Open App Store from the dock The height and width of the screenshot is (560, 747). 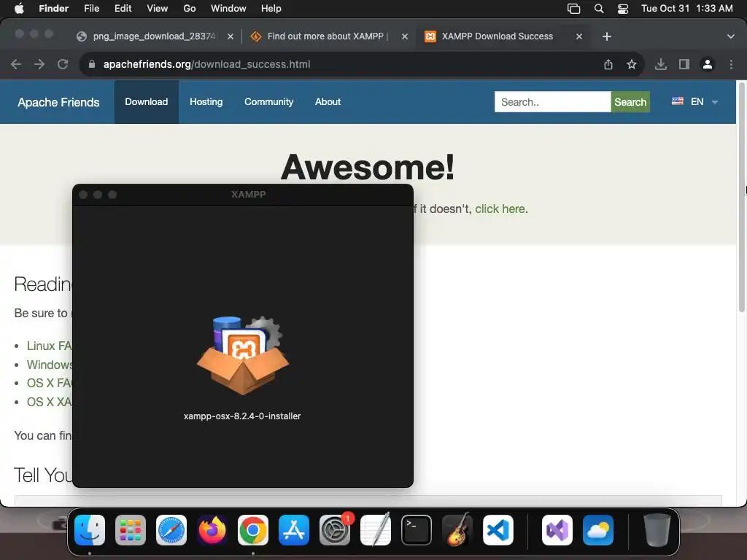tap(293, 530)
